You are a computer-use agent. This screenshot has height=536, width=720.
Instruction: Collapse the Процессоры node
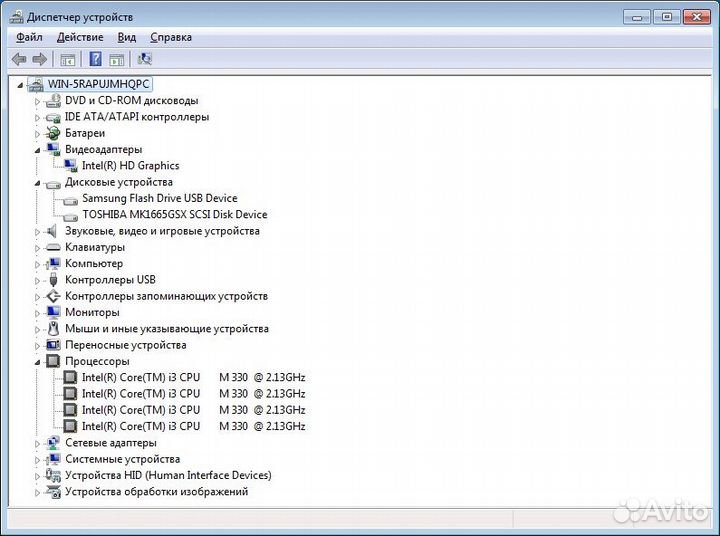click(38, 362)
